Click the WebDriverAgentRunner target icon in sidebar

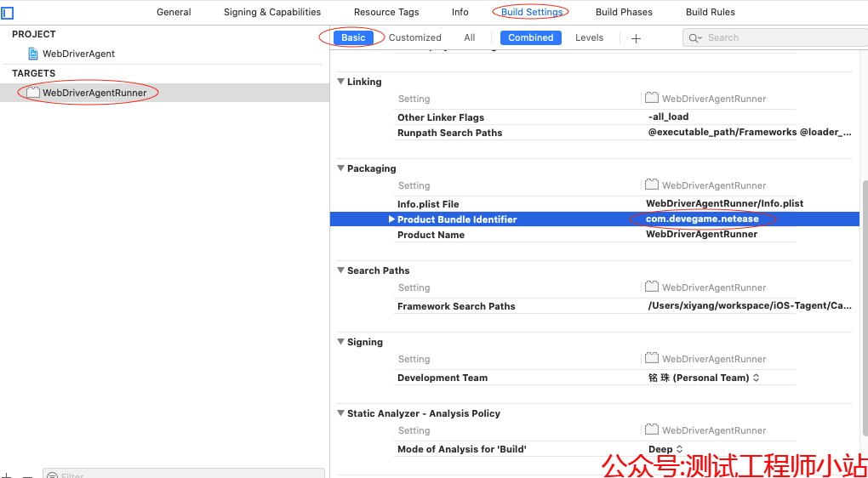pos(33,93)
